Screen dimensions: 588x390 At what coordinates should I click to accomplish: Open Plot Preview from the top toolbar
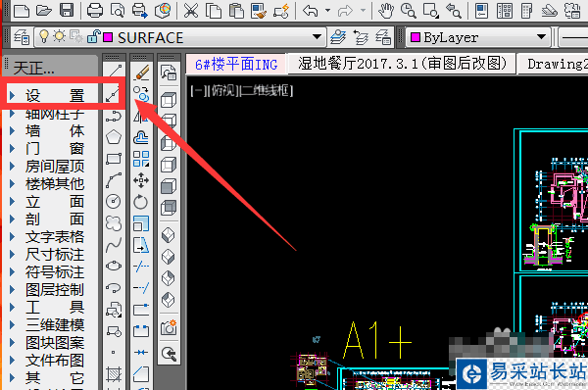(118, 11)
